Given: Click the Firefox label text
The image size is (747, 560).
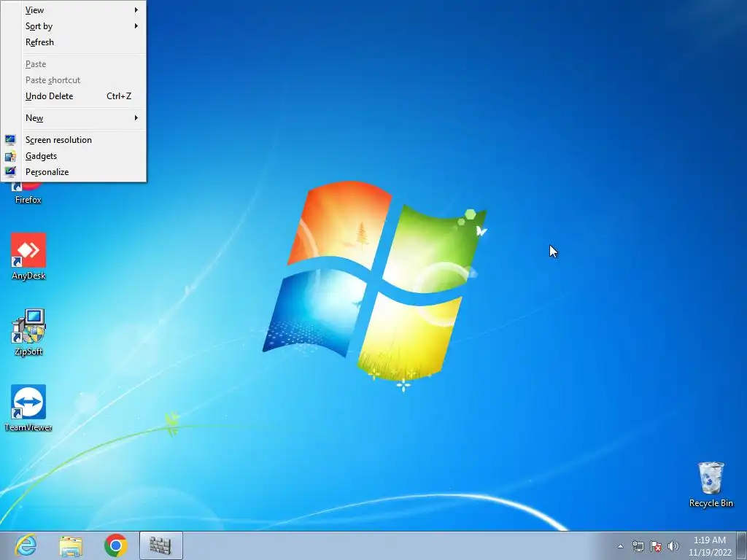Looking at the screenshot, I should (28, 200).
